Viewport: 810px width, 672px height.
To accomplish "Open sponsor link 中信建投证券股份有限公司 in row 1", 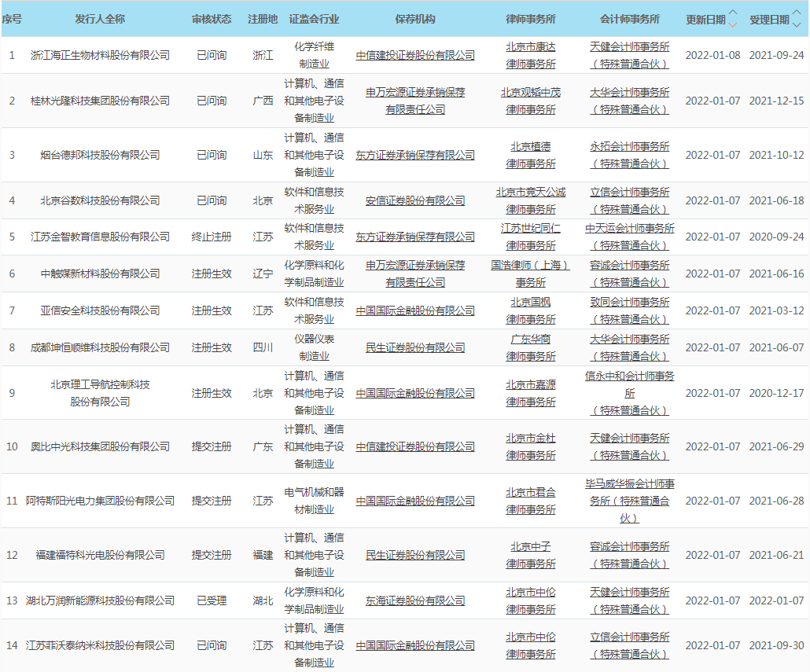I will [415, 55].
